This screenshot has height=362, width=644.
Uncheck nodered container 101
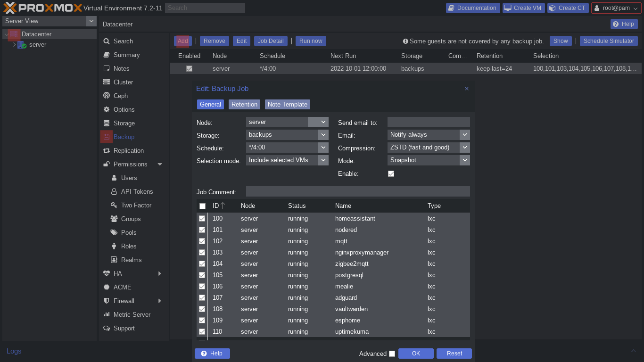[x=202, y=230]
